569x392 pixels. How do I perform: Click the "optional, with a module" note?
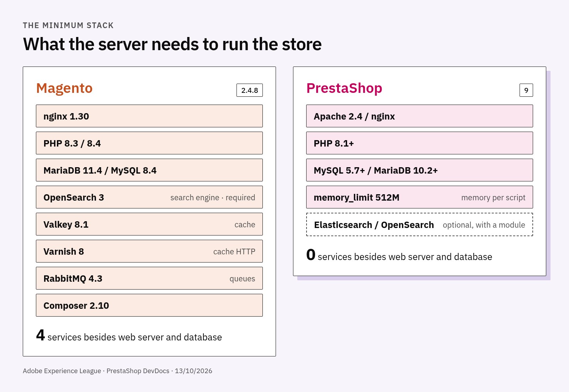484,225
